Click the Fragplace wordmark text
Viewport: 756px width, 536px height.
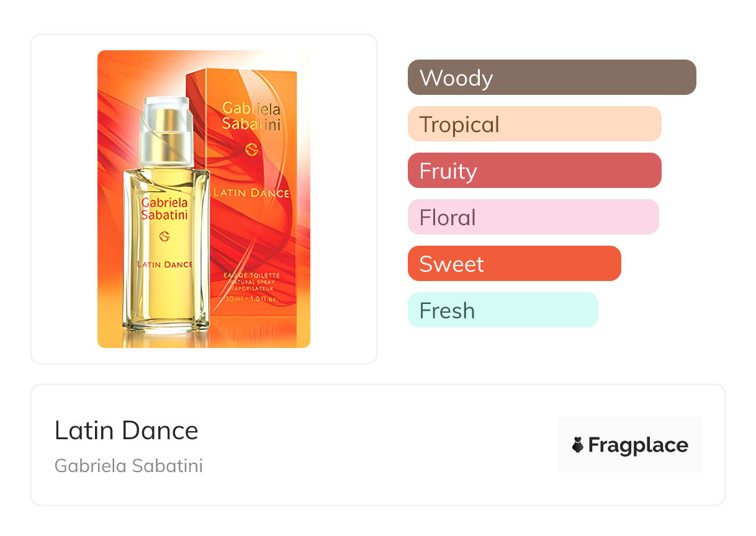tap(638, 445)
